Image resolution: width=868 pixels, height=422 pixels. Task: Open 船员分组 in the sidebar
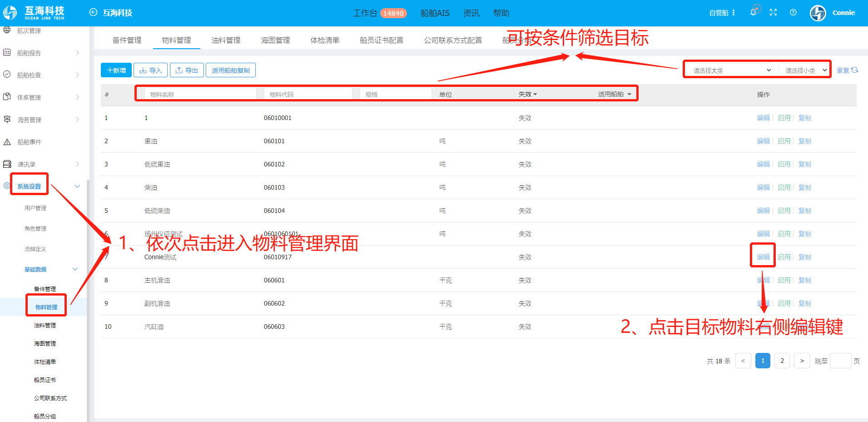(45, 416)
